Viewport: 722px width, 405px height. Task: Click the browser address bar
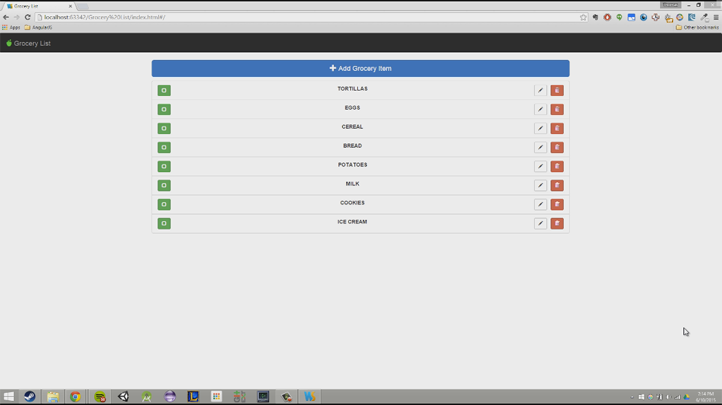click(300, 17)
